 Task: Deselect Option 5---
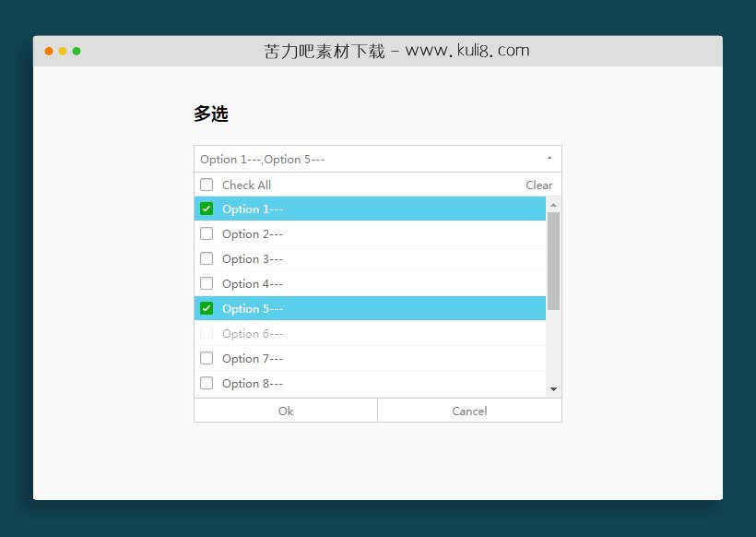(x=207, y=308)
